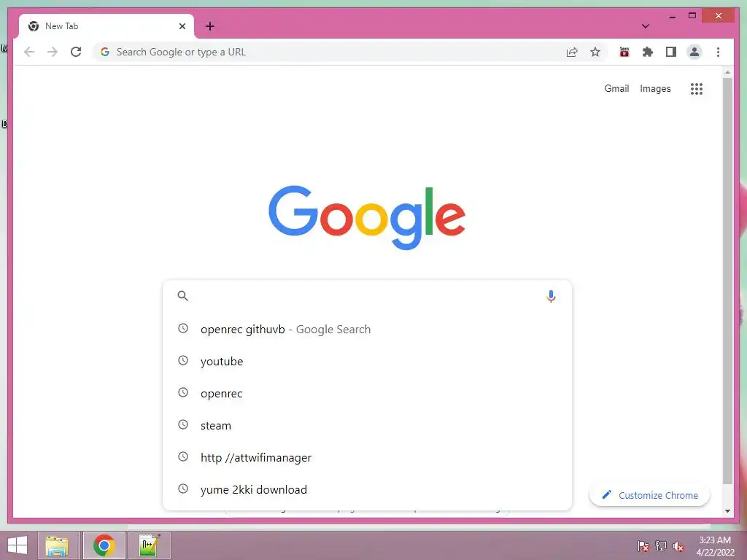Open the Google apps grid
Viewport: 747px width, 560px height.
(697, 88)
